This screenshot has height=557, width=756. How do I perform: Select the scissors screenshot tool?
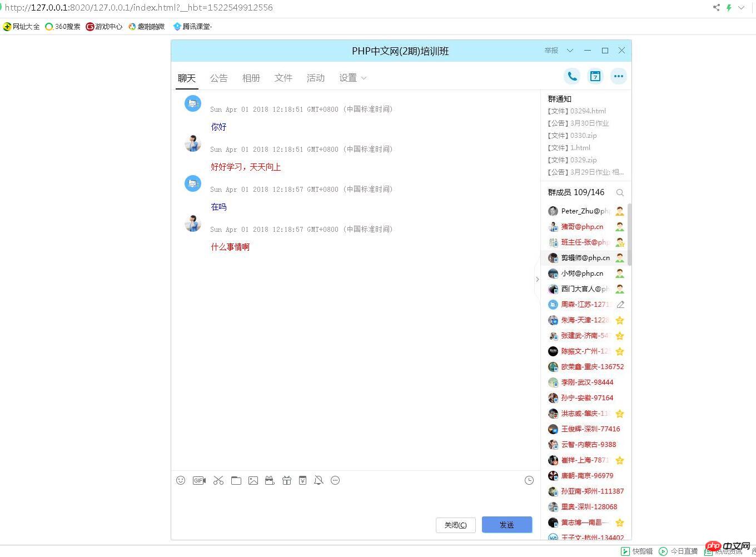218,480
